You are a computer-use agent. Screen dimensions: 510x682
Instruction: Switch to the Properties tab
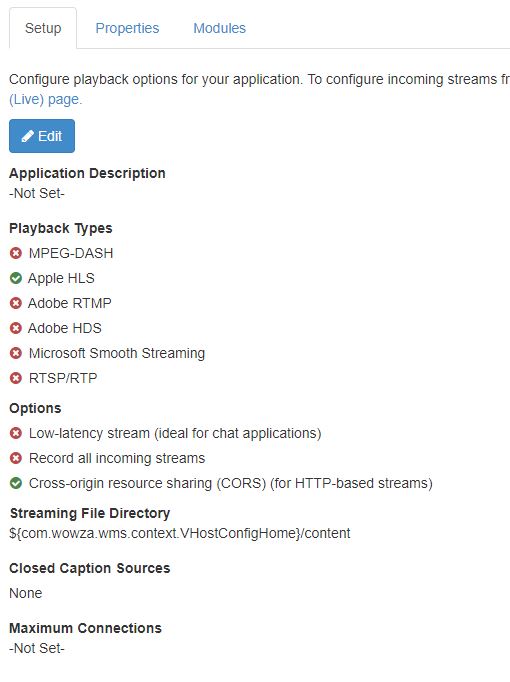(x=127, y=28)
